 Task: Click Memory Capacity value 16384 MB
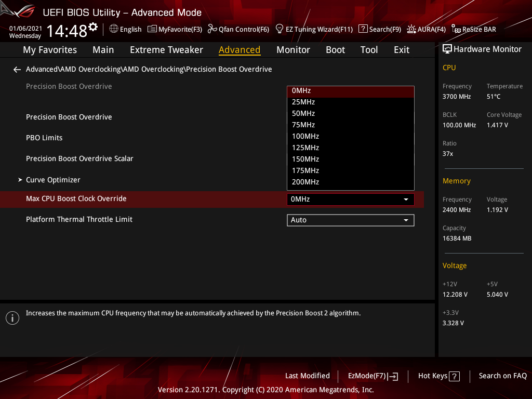457,238
